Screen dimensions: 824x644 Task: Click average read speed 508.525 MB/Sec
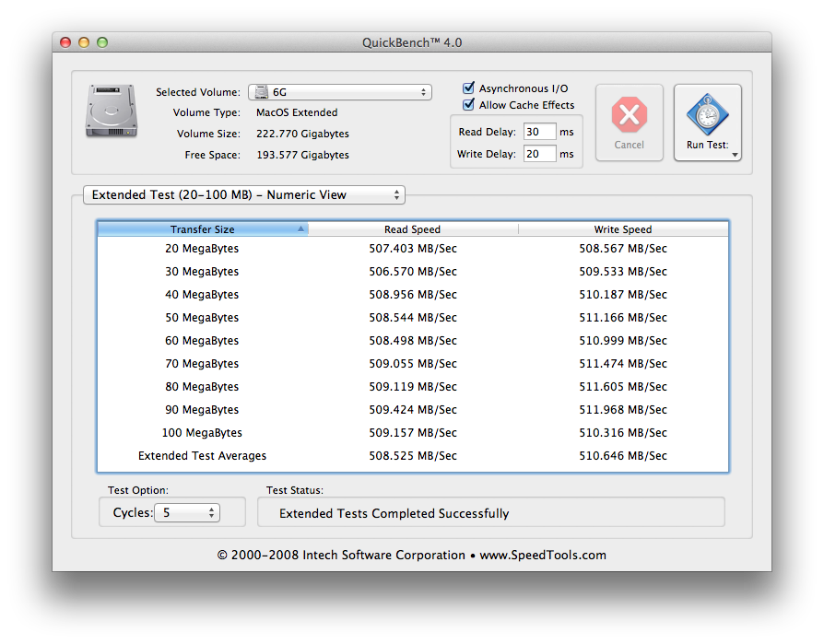coord(413,456)
